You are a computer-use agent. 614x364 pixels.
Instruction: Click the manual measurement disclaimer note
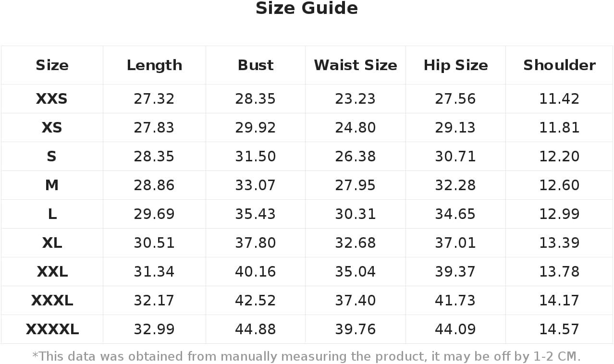[x=307, y=356]
